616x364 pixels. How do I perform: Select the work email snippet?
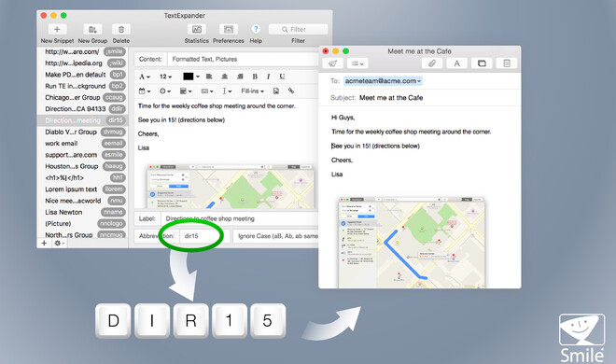point(82,144)
